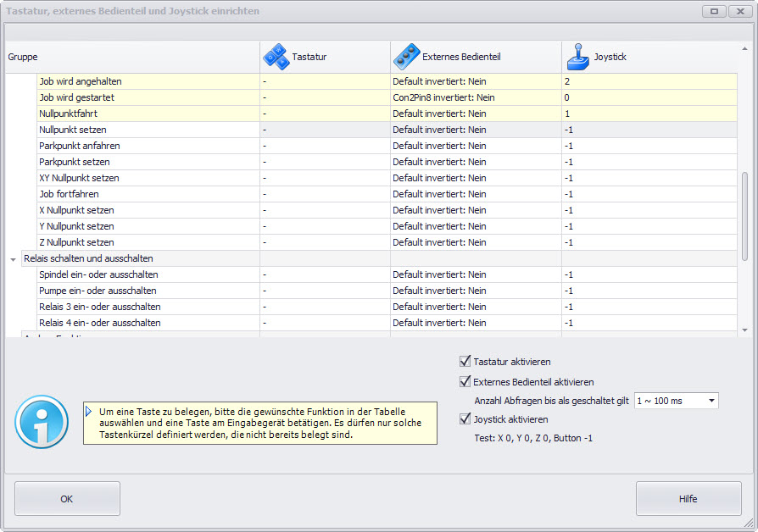This screenshot has height=532, width=758.
Task: Open the Anzahl Abfragen dropdown
Action: (711, 401)
